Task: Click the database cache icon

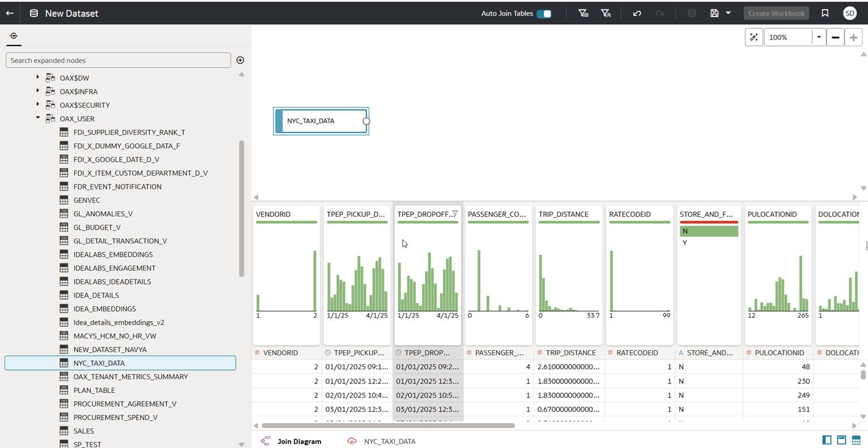Action: 691,13
